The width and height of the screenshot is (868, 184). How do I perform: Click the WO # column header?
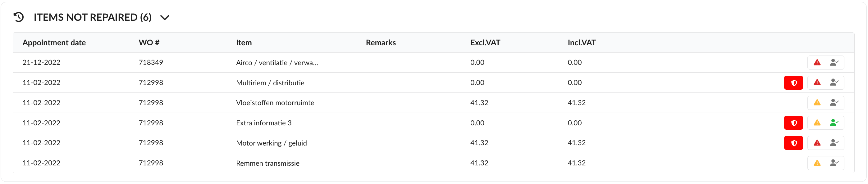click(x=149, y=43)
